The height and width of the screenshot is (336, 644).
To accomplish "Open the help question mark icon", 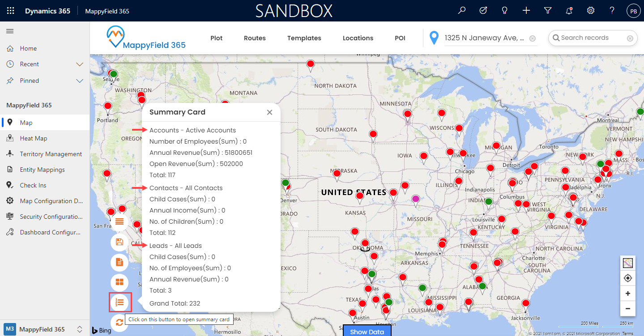I will [612, 11].
